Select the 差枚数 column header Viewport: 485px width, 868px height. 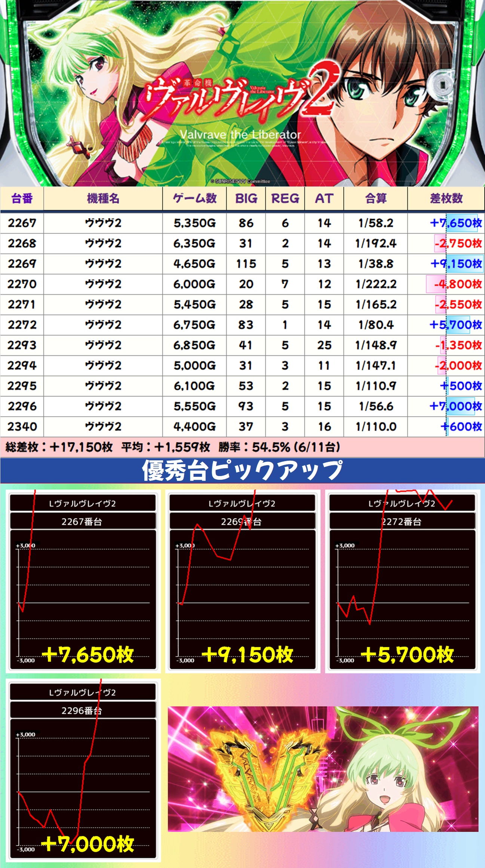(446, 198)
